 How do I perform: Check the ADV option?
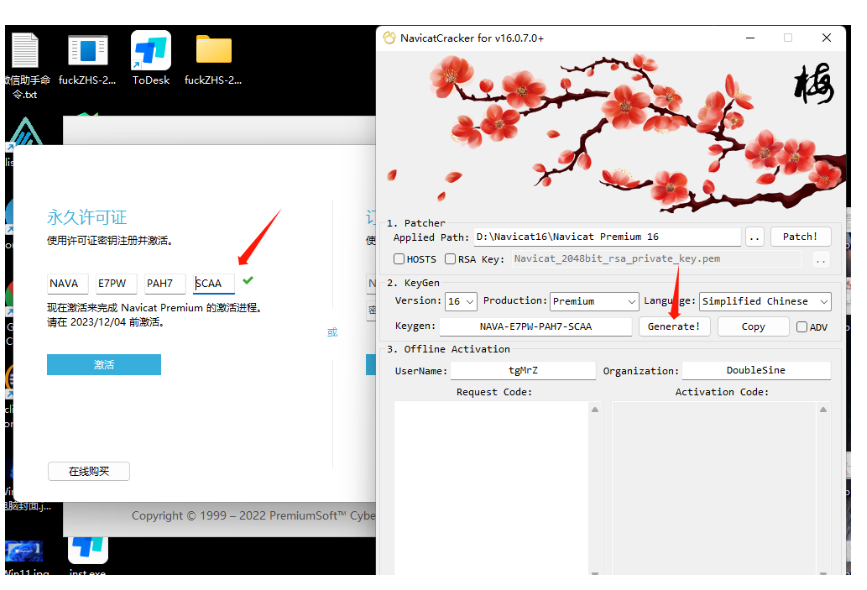pyautogui.click(x=802, y=327)
